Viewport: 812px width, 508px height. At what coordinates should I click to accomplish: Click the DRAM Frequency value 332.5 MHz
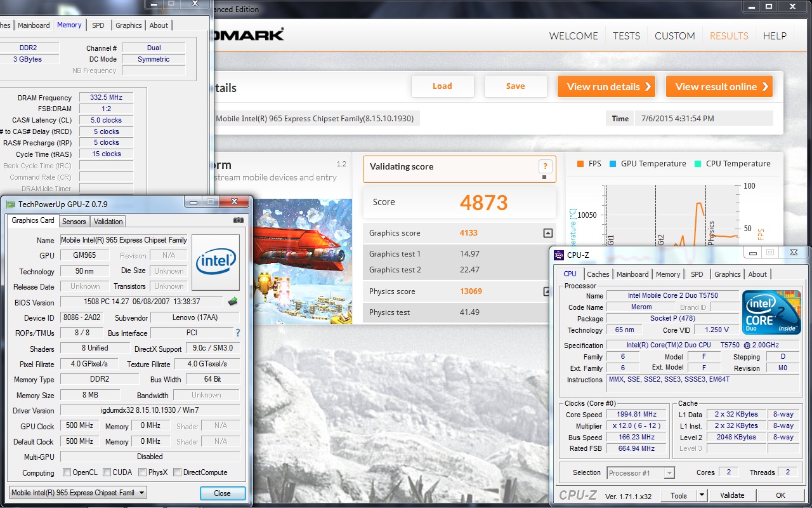pyautogui.click(x=106, y=98)
